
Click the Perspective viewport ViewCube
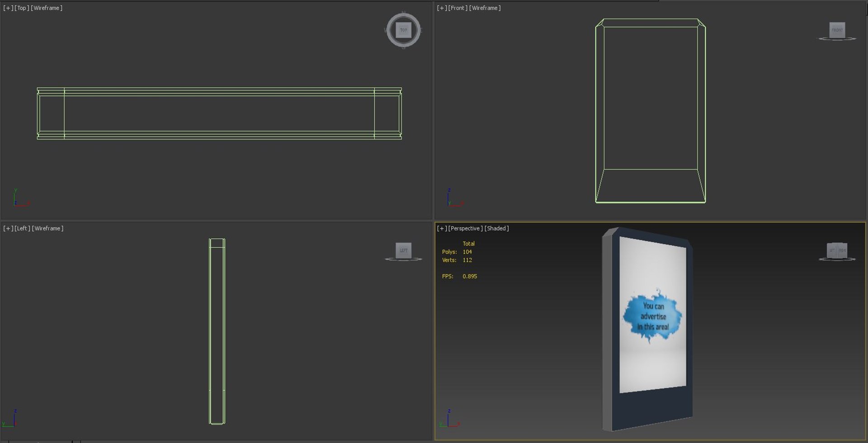point(837,250)
